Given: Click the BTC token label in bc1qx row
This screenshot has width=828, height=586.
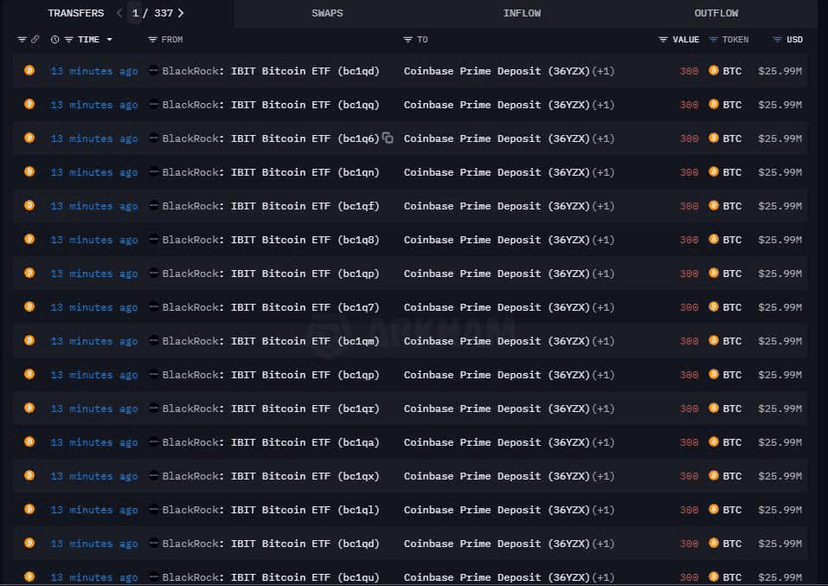Looking at the screenshot, I should click(732, 476).
